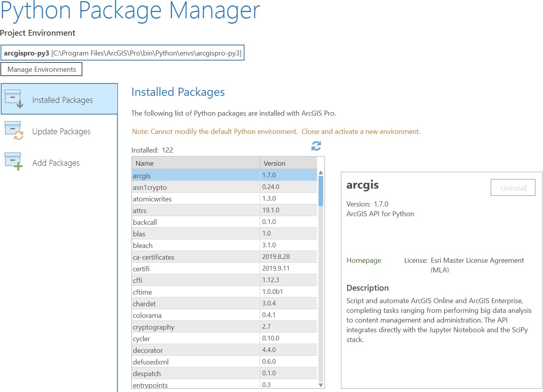Click the project environment path field
The height and width of the screenshot is (392, 543).
(x=122, y=53)
